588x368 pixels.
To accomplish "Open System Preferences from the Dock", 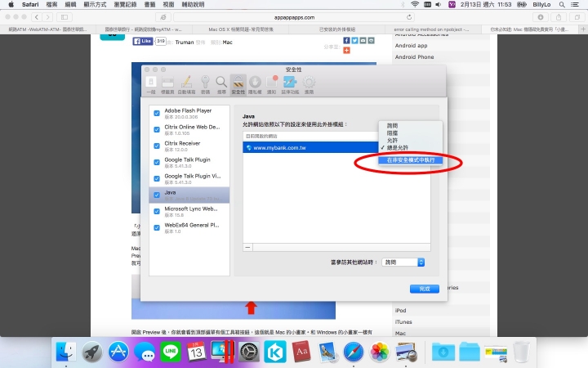I will click(248, 352).
